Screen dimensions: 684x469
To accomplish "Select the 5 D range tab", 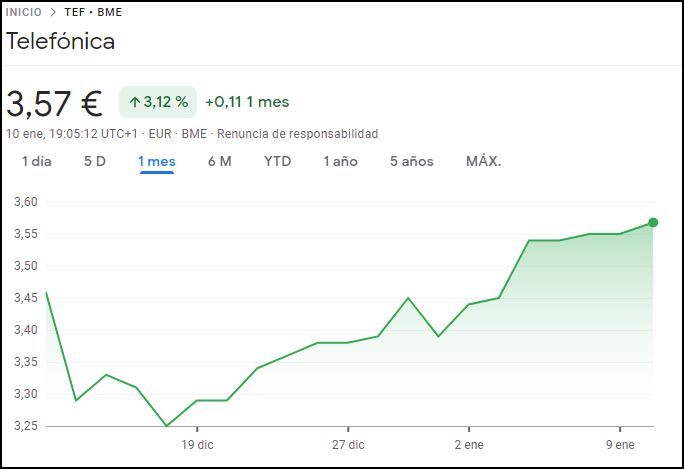I will point(95,161).
